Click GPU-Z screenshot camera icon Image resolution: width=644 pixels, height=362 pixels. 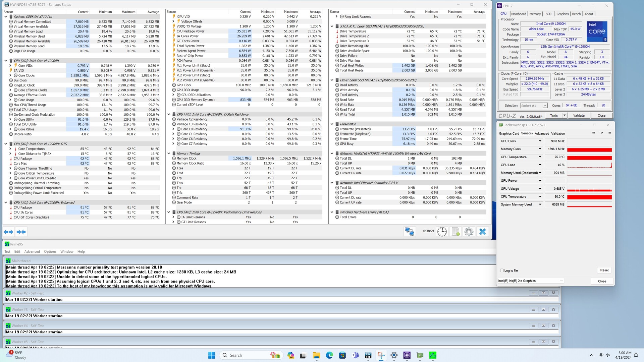(x=594, y=133)
